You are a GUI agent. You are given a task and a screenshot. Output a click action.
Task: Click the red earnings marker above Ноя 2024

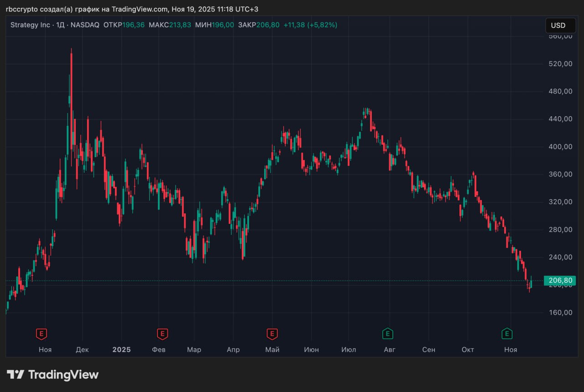pos(42,334)
